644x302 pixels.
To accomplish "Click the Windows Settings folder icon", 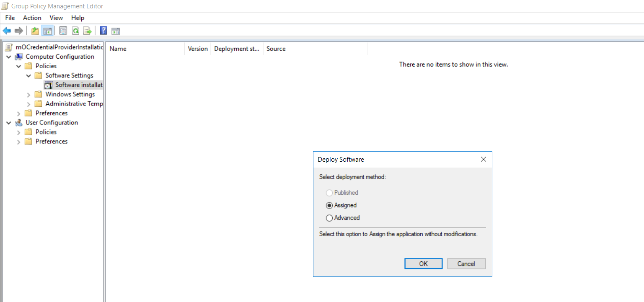I will [x=39, y=94].
